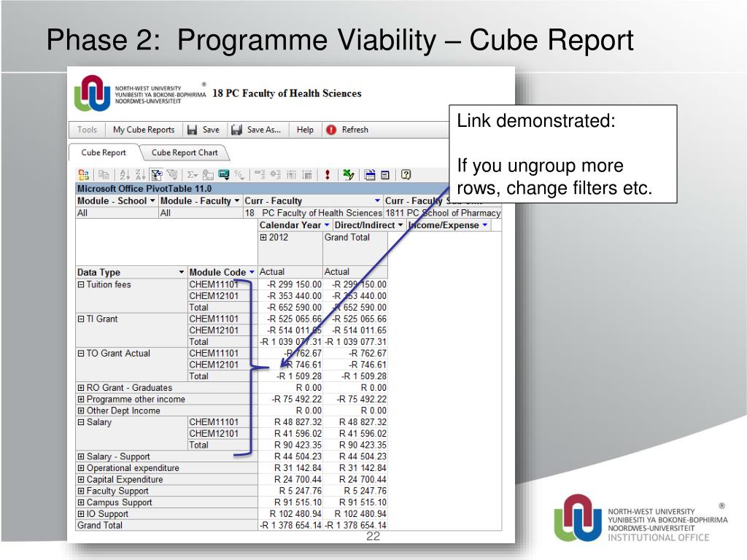Select the AutoCalc sigma icon
The height and width of the screenshot is (560, 747).
(193, 174)
